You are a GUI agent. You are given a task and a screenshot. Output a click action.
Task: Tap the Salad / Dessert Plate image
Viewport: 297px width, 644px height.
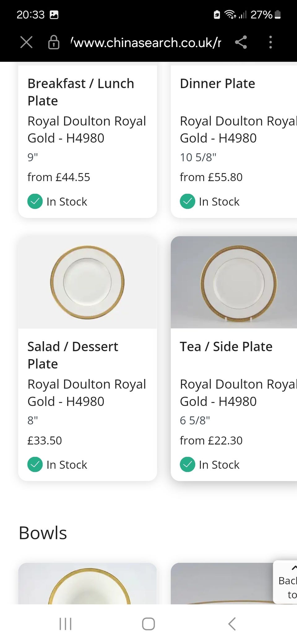(88, 282)
